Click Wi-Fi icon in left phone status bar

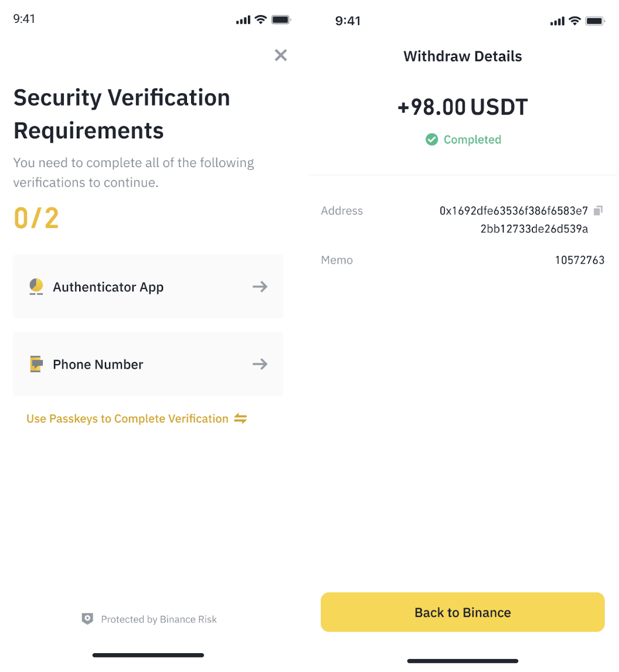coord(260,19)
